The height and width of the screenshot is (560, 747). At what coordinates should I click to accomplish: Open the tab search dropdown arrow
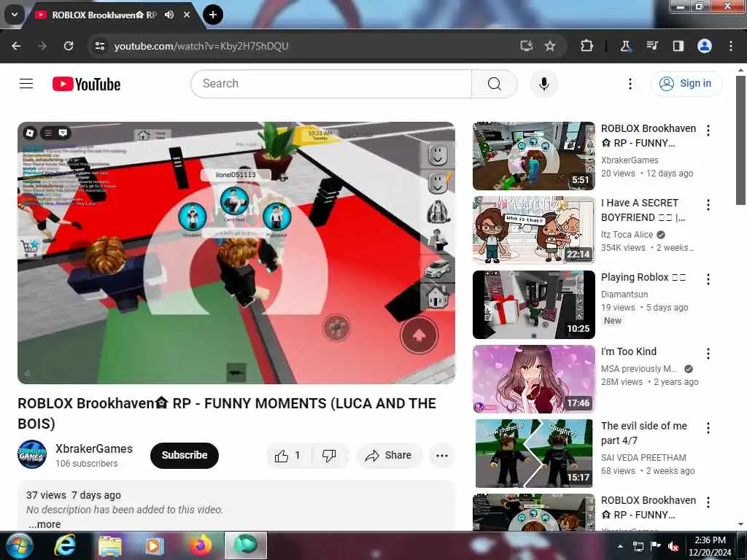click(x=15, y=15)
